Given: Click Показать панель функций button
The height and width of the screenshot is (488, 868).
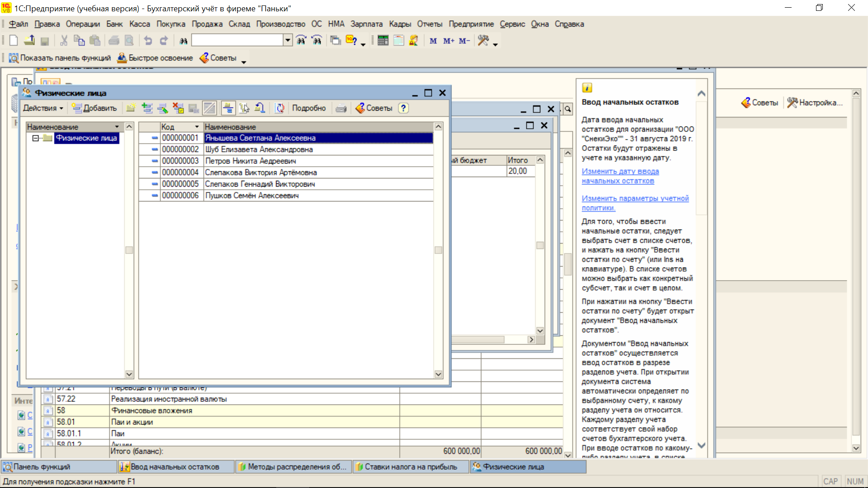Looking at the screenshot, I should (x=60, y=58).
